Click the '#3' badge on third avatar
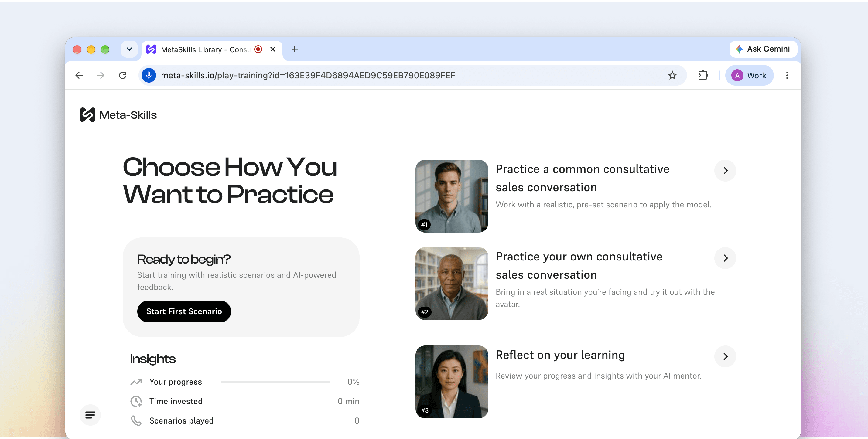This screenshot has height=439, width=868. (425, 410)
